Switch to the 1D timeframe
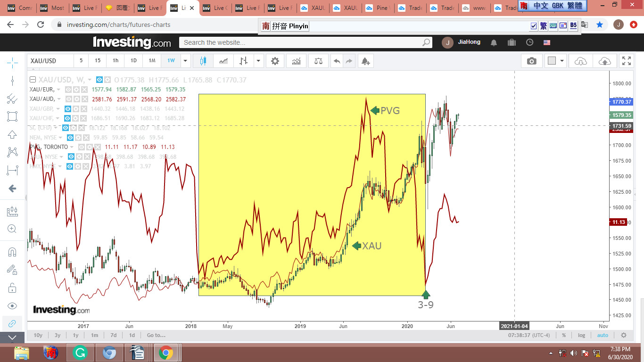This screenshot has height=362, width=644. [x=133, y=61]
